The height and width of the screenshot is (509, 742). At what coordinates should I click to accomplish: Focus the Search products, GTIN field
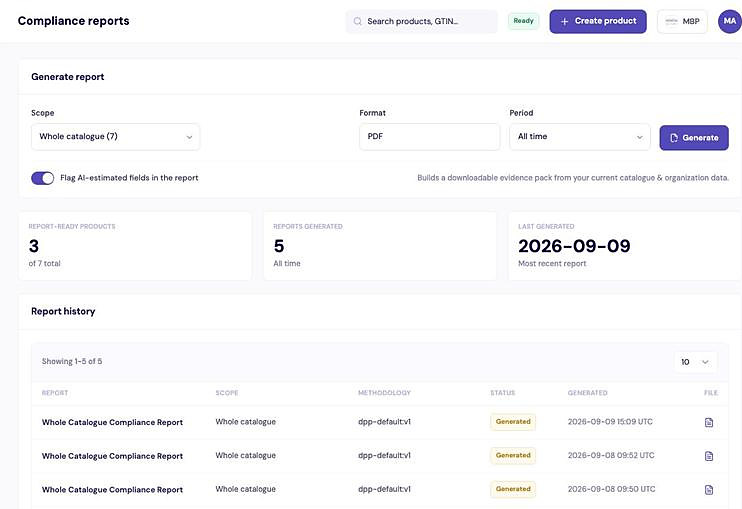point(422,21)
